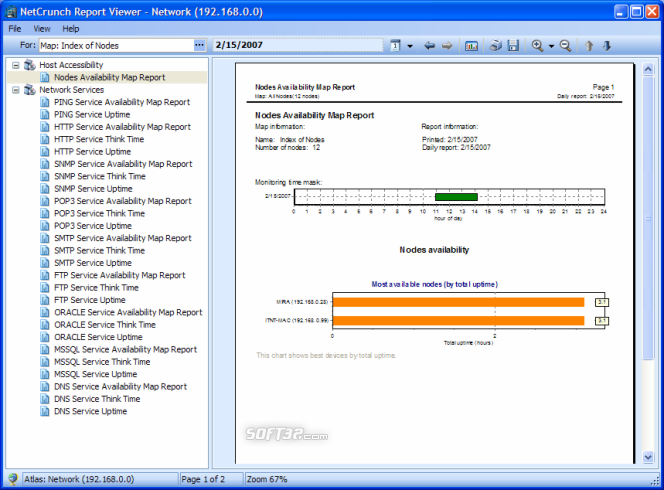This screenshot has width=664, height=490.
Task: Select PING Service Uptime report
Action: [x=92, y=114]
